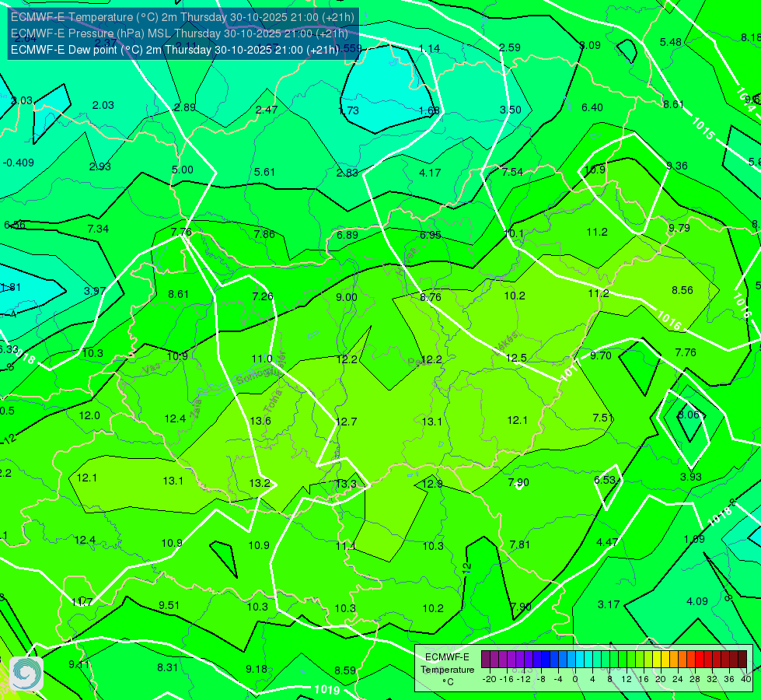This screenshot has width=761, height=700.
Task: Click the -0.409 temperature value
Action: (19, 163)
